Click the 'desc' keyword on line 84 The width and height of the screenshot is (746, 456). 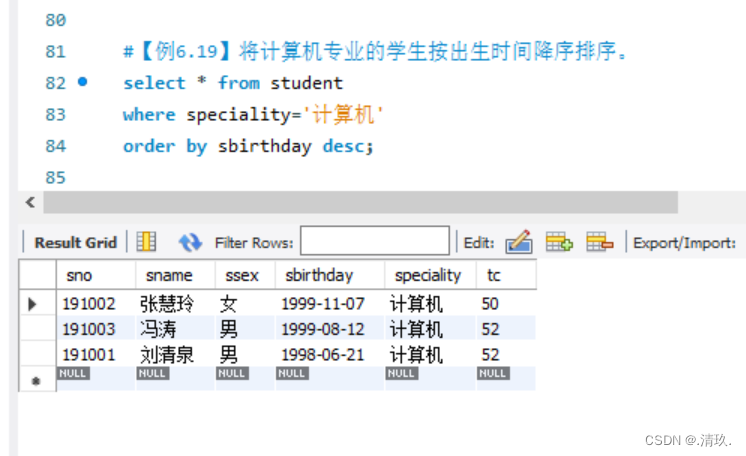(x=344, y=146)
